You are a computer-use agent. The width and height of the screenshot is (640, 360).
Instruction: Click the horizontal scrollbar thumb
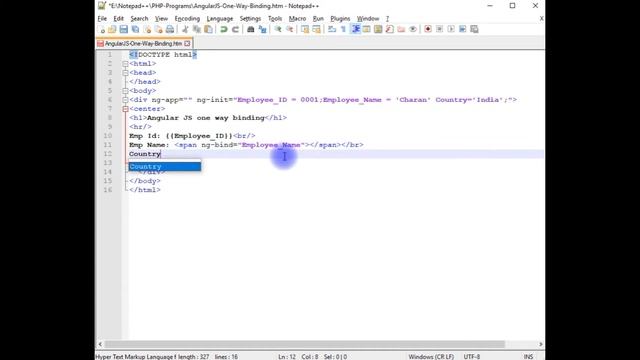pyautogui.click(x=304, y=344)
